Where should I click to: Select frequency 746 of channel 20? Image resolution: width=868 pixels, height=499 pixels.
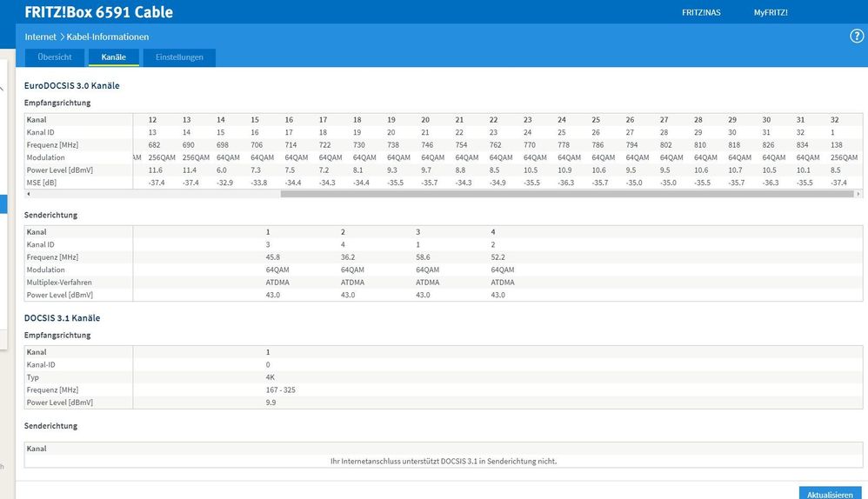pos(427,145)
